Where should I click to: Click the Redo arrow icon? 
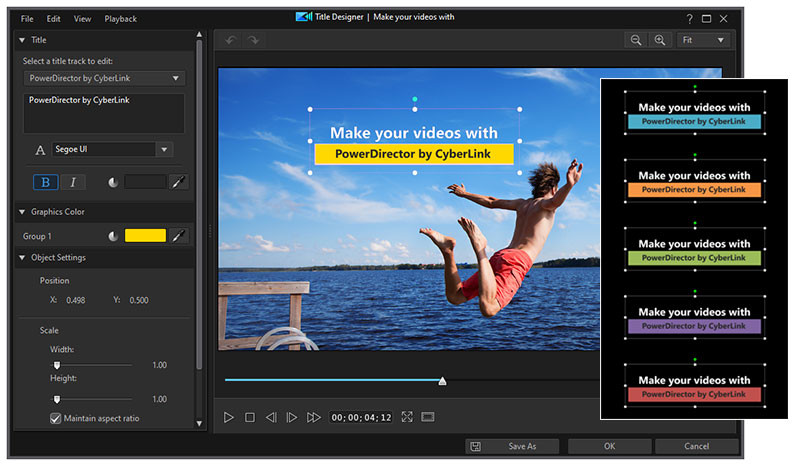(253, 41)
